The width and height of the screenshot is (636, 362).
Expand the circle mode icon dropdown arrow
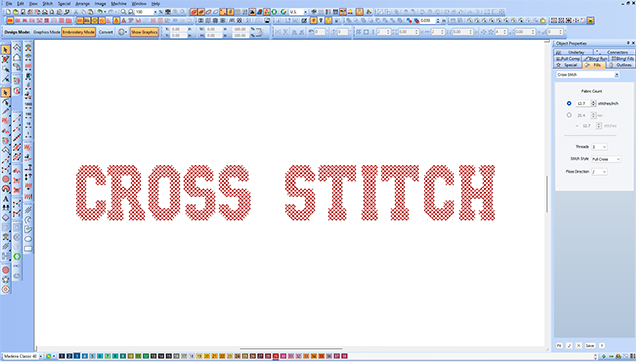point(126,32)
